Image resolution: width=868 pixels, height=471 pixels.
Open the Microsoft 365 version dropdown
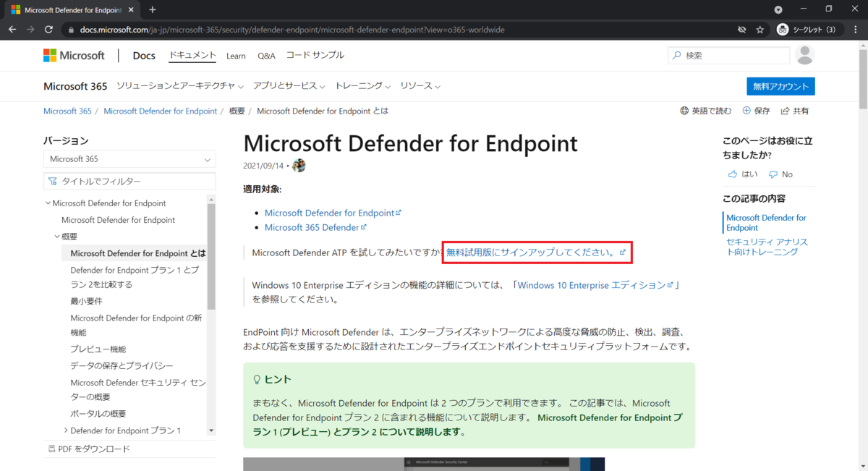click(x=129, y=159)
